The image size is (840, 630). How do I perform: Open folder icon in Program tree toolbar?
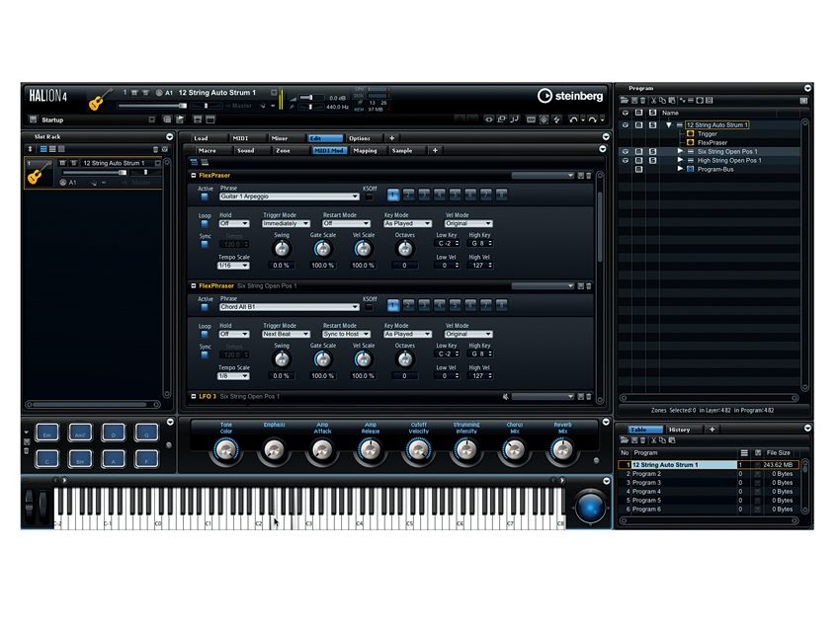625,100
